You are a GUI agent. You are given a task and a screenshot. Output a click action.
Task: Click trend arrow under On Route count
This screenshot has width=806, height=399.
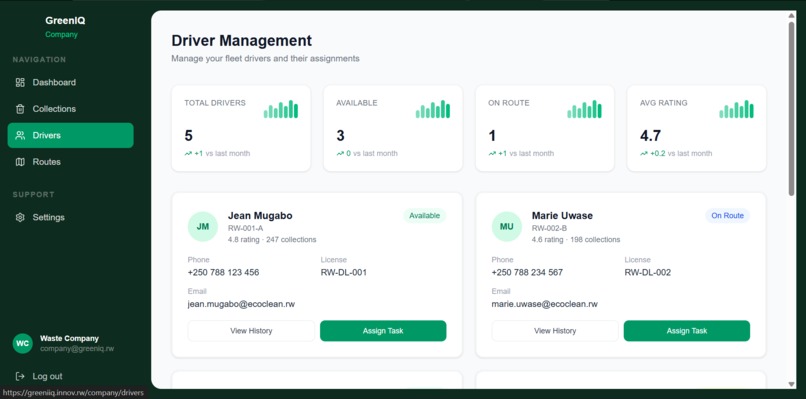[x=492, y=153]
